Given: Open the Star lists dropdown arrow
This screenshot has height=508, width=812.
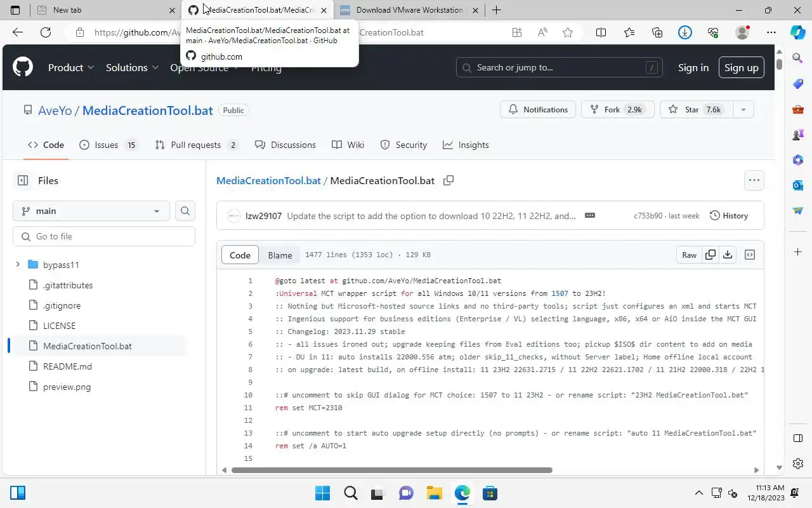Looking at the screenshot, I should pos(743,110).
